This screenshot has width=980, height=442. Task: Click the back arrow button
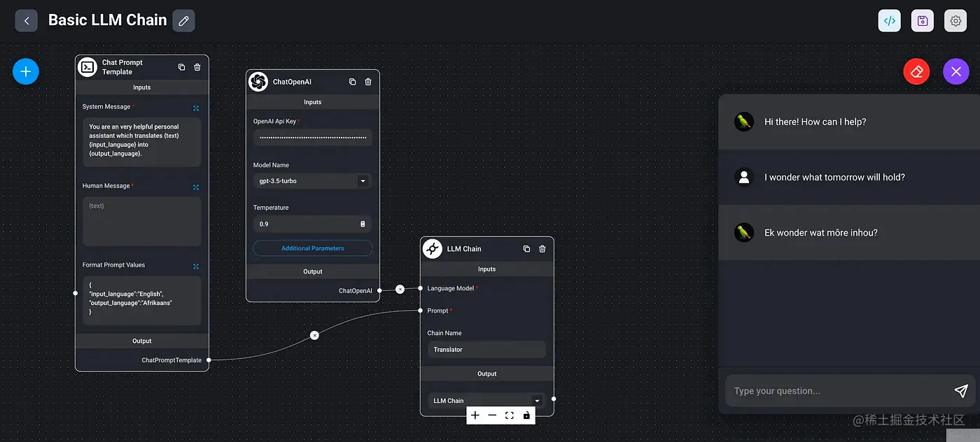[27, 21]
